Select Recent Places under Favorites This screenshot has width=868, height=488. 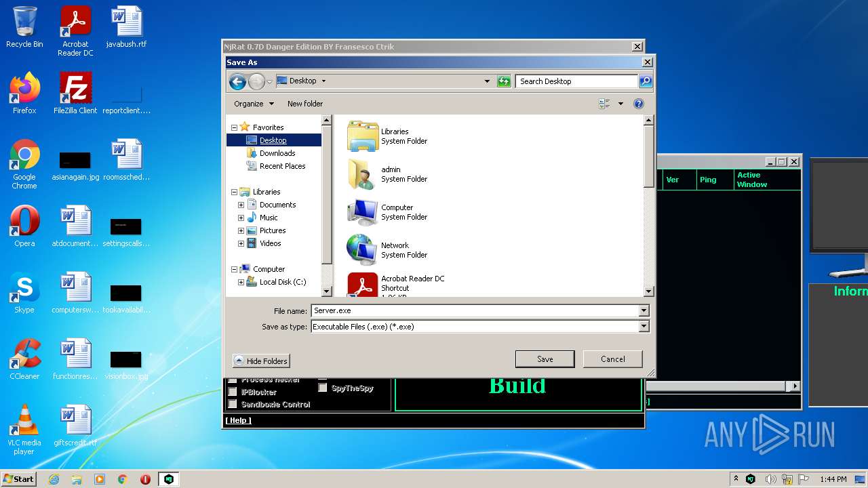[282, 166]
